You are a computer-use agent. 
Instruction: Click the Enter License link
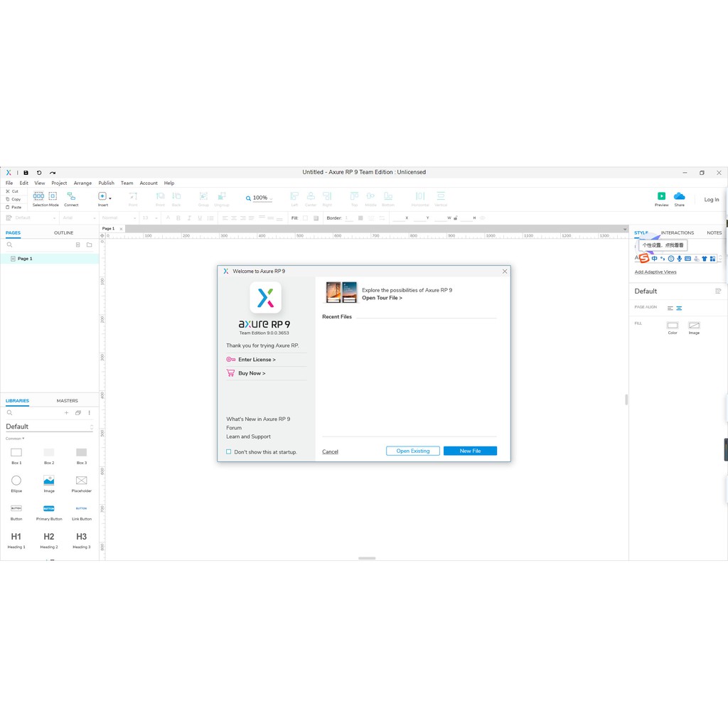click(257, 360)
